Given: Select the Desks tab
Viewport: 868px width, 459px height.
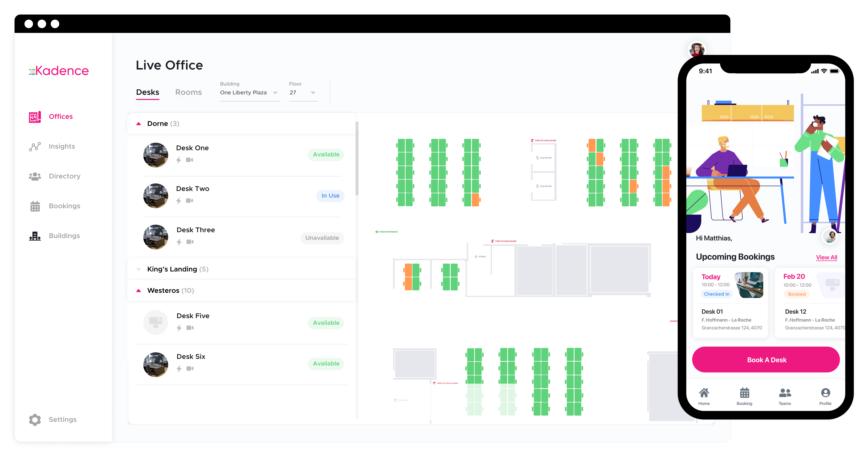Looking at the screenshot, I should click(x=148, y=92).
